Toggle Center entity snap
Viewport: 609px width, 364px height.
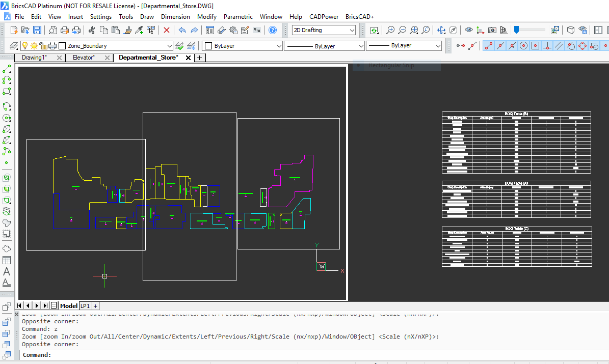tap(523, 46)
